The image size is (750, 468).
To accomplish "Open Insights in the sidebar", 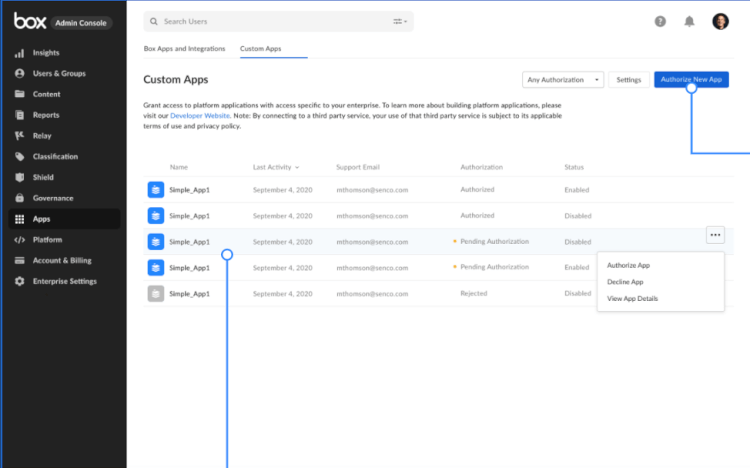I will tap(46, 53).
